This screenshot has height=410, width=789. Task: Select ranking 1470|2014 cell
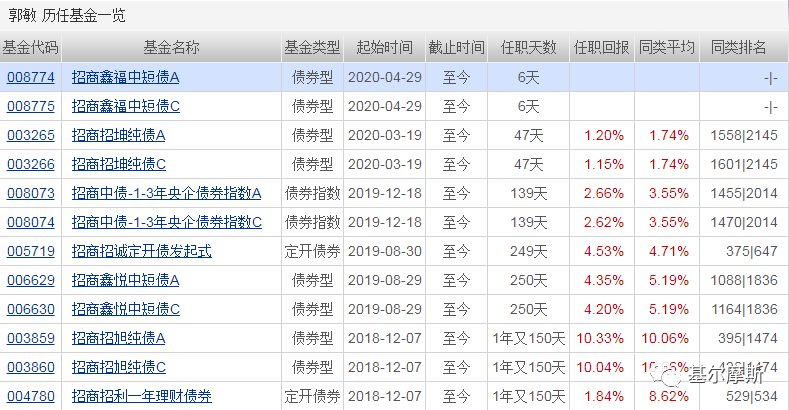pos(744,222)
